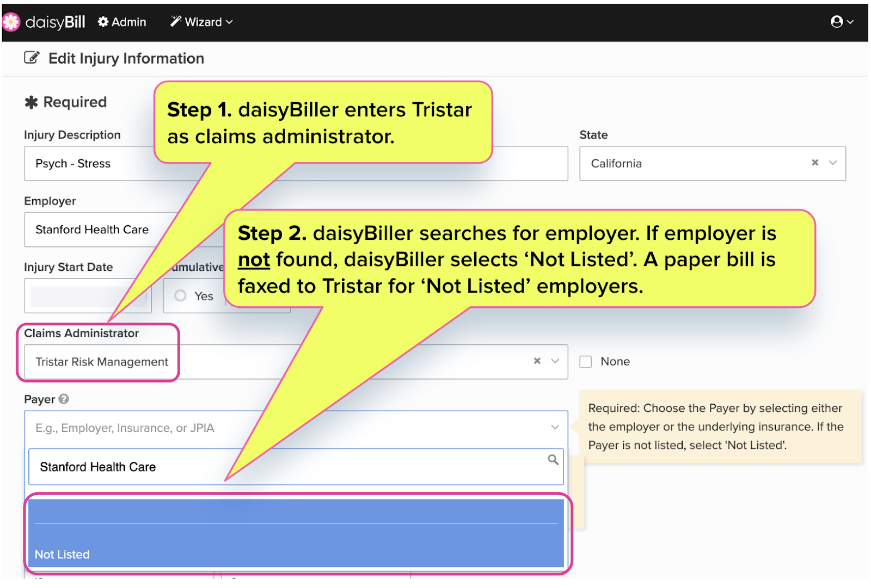Click the daisyBill flower logo icon
The width and height of the screenshot is (871, 588).
(x=11, y=22)
